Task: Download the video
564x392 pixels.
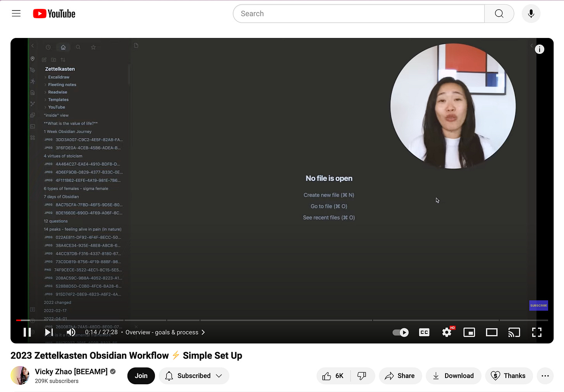Action: click(453, 376)
